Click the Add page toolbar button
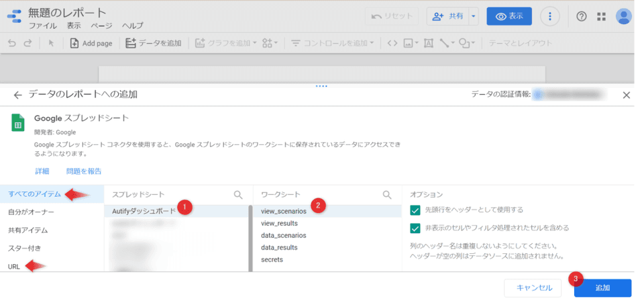This screenshot has width=644, height=307. 91,43
